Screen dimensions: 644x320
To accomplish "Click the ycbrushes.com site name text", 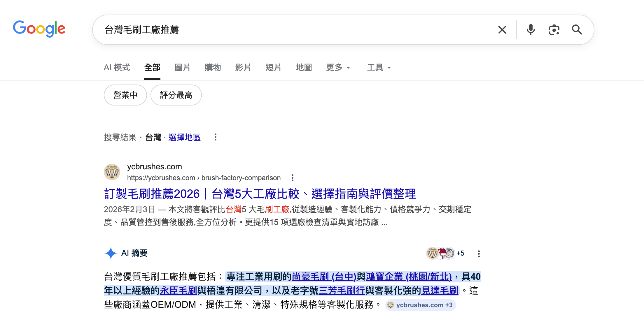I will [155, 167].
